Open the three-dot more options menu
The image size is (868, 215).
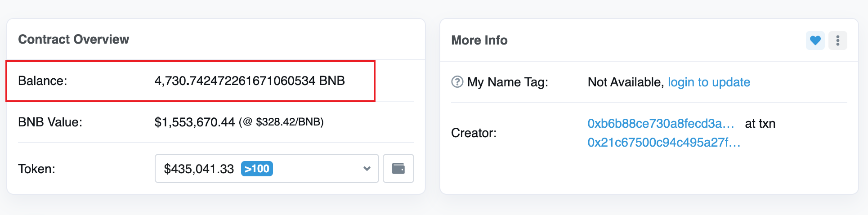tap(837, 40)
